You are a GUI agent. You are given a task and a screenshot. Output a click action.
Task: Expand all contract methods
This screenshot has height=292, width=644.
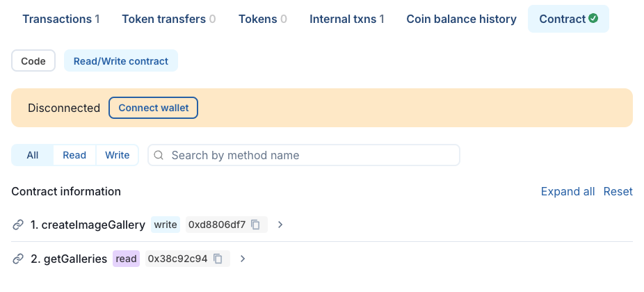point(567,191)
